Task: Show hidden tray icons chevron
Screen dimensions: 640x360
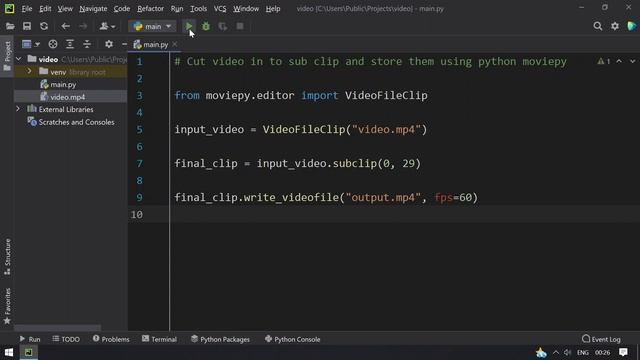Action: (556, 353)
